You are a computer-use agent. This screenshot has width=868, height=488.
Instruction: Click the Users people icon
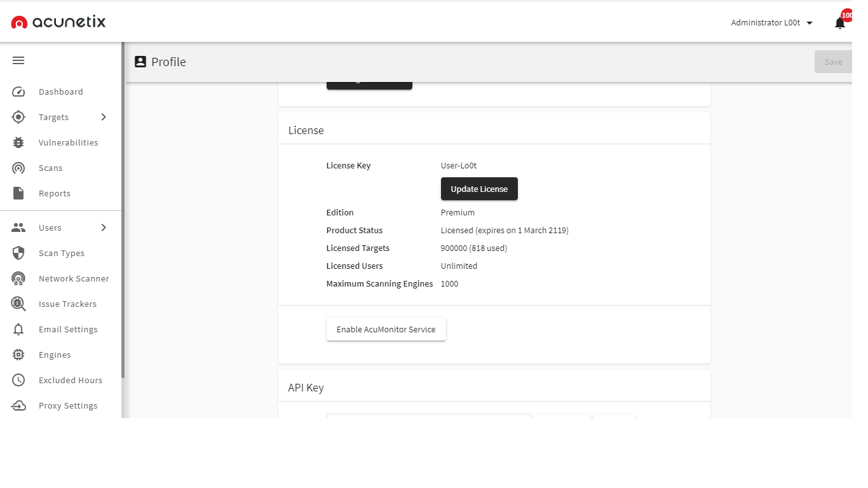point(18,227)
